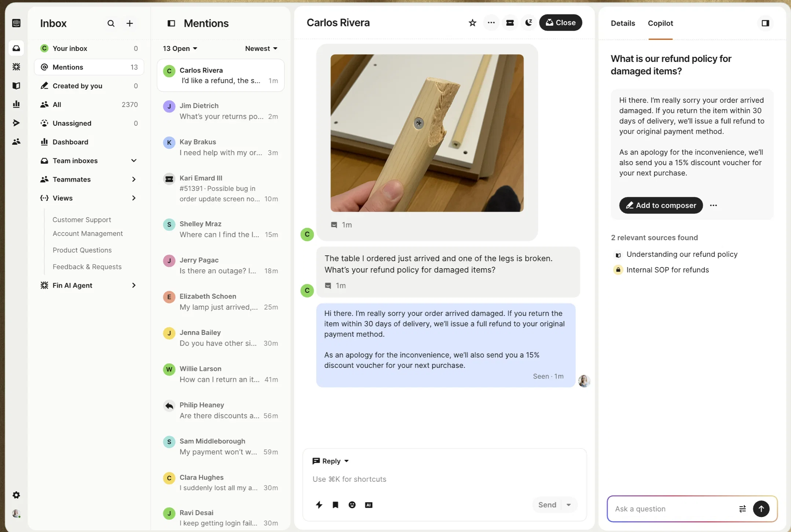Click the AI assist icon in composer
The height and width of the screenshot is (532, 791).
(369, 505)
